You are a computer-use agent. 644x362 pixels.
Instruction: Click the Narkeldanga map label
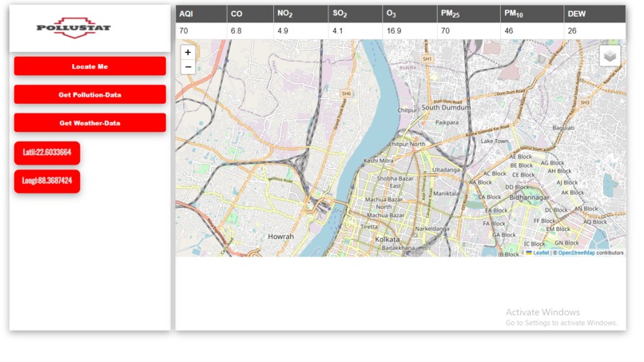tap(432, 229)
